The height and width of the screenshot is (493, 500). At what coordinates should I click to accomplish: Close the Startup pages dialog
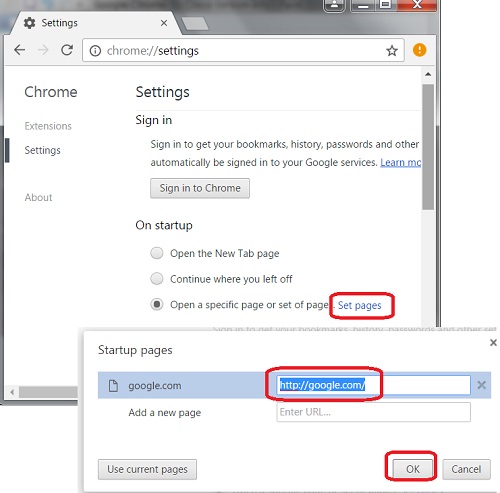(x=493, y=342)
